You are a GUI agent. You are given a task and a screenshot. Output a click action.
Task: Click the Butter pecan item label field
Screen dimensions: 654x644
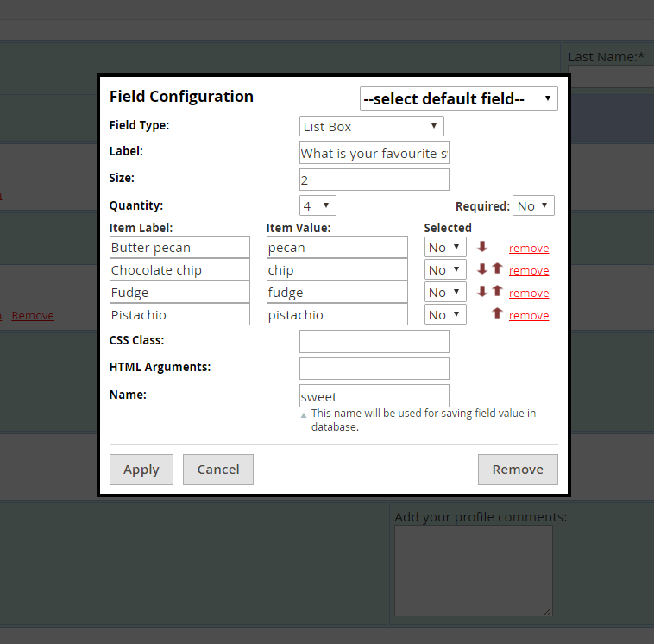pyautogui.click(x=179, y=247)
